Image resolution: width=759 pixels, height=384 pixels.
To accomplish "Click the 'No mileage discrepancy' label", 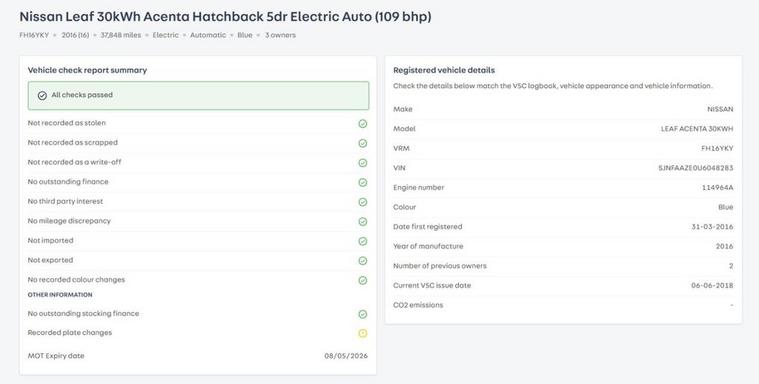I will click(69, 221).
